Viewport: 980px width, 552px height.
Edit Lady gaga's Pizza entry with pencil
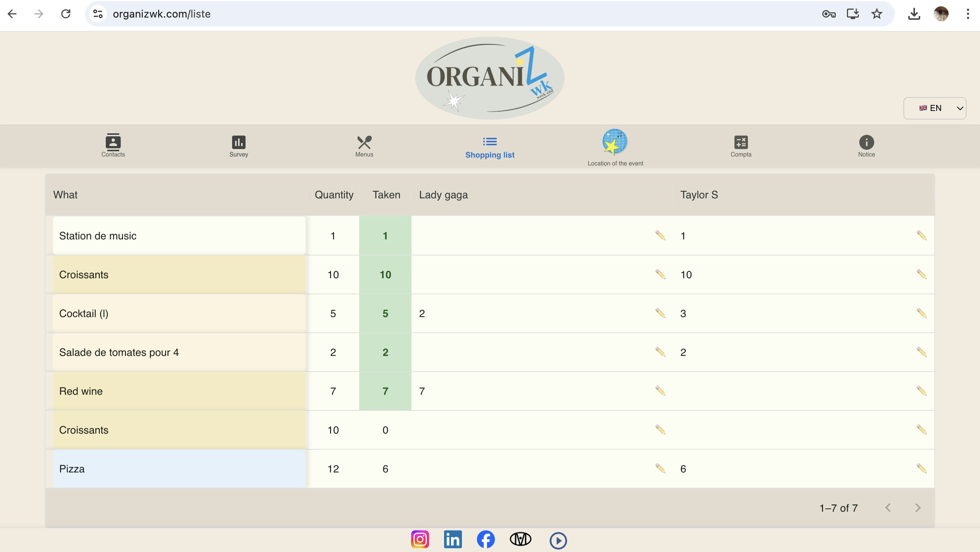pyautogui.click(x=660, y=469)
